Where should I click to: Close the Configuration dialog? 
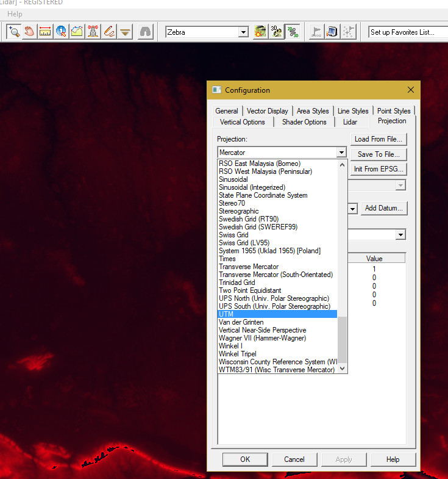(x=410, y=90)
